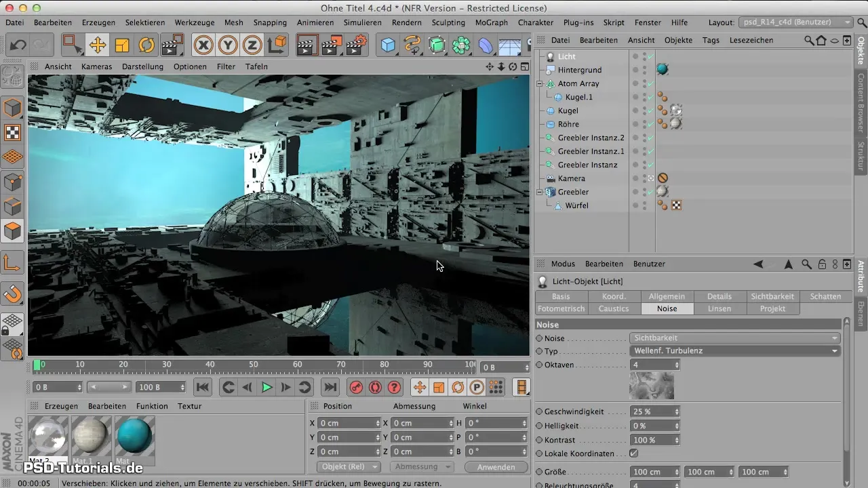Open the Benutzer attribute menu
This screenshot has height=488, width=868.
[x=649, y=264]
